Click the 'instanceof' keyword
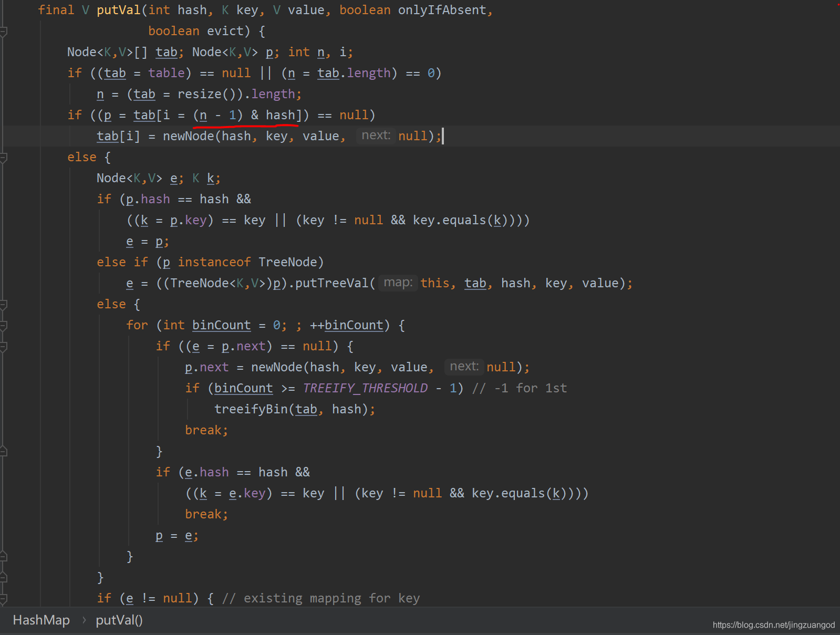This screenshot has width=840, height=635. tap(214, 262)
